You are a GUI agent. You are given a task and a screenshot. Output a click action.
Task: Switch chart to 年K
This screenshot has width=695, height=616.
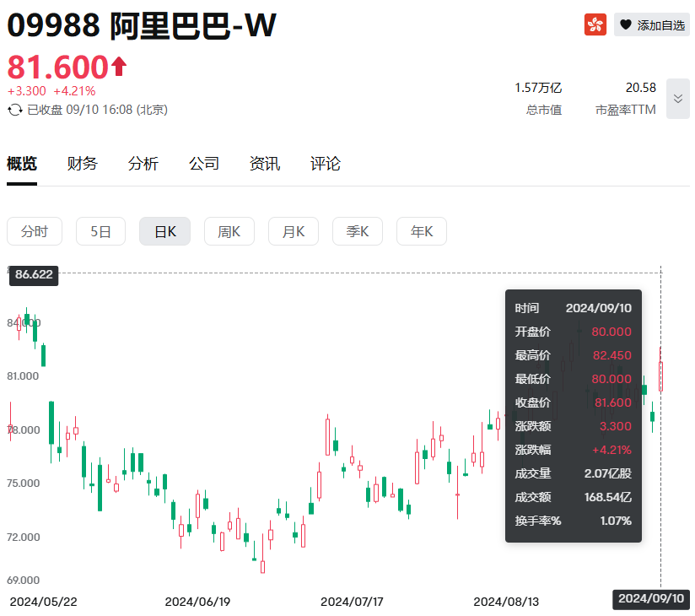422,231
